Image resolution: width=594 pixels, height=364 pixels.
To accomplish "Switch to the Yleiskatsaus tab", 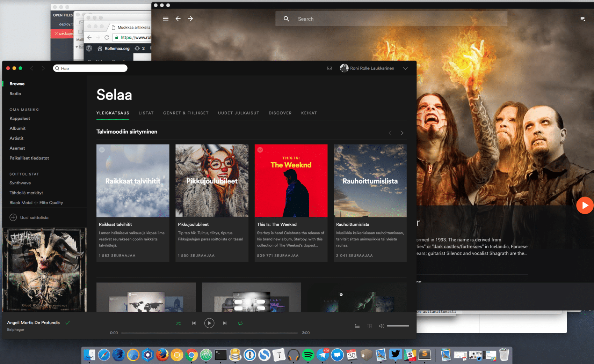I will point(113,113).
